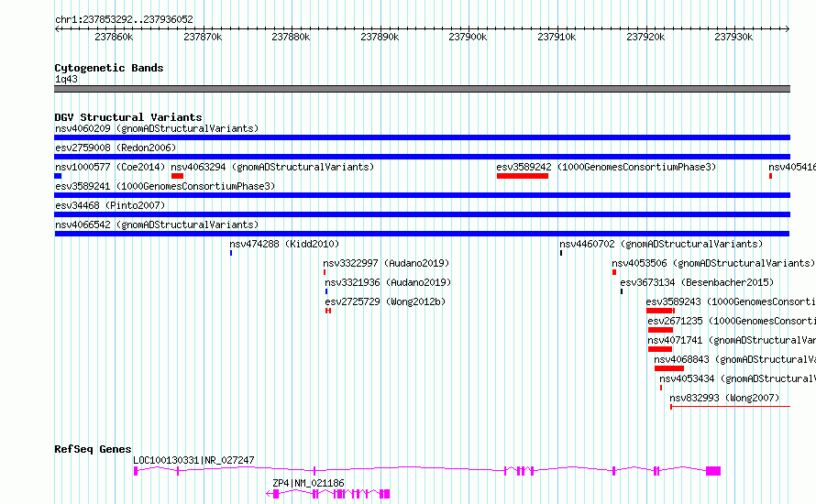Click the red bar under nsv4071741
Image resolution: width=816 pixels, height=504 pixels.
[x=660, y=349]
